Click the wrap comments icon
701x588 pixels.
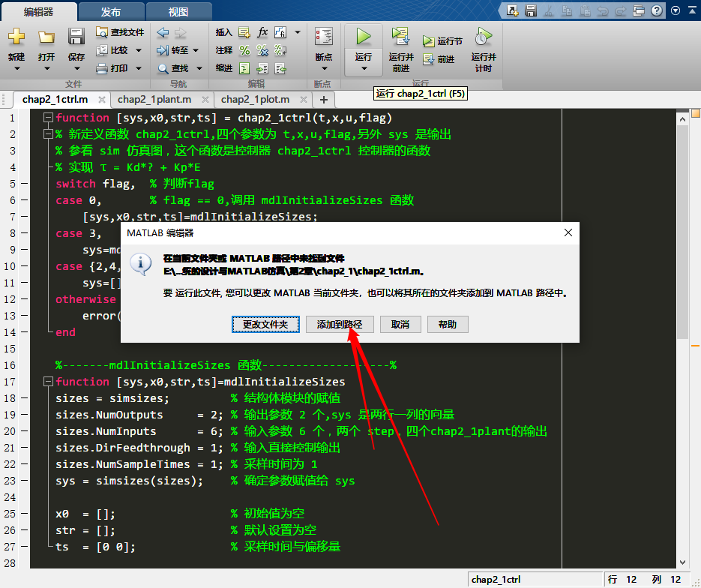point(280,50)
